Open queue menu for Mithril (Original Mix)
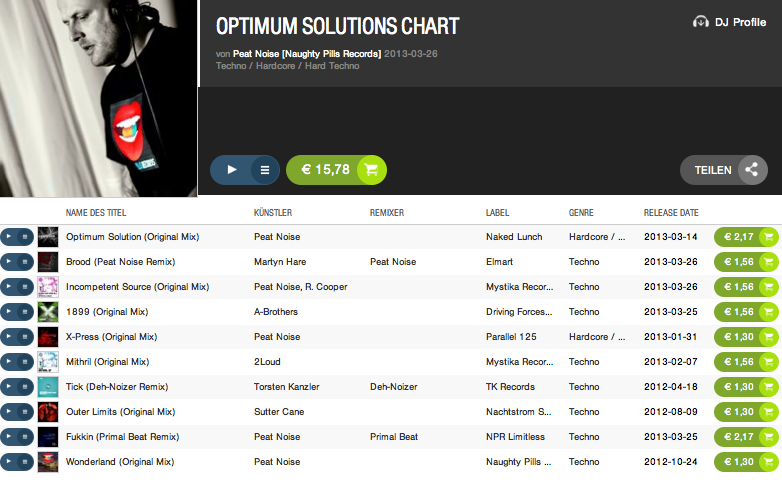The height and width of the screenshot is (490, 782). pyautogui.click(x=25, y=362)
